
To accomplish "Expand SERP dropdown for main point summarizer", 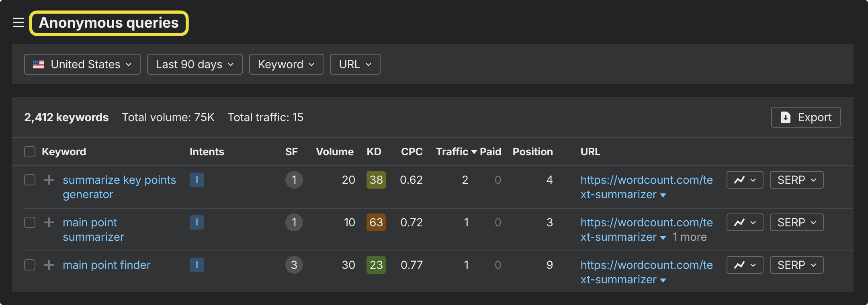I will coord(796,222).
